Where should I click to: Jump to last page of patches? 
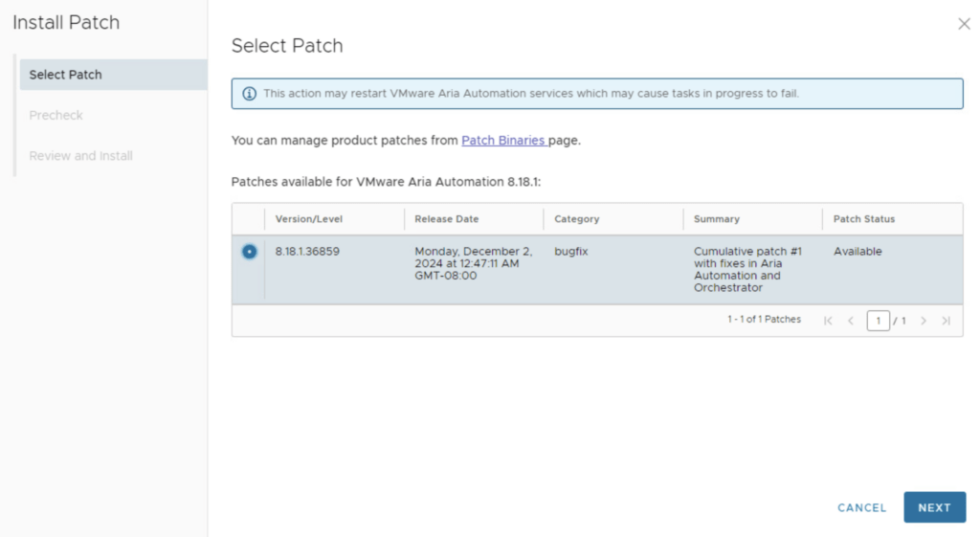[946, 321]
